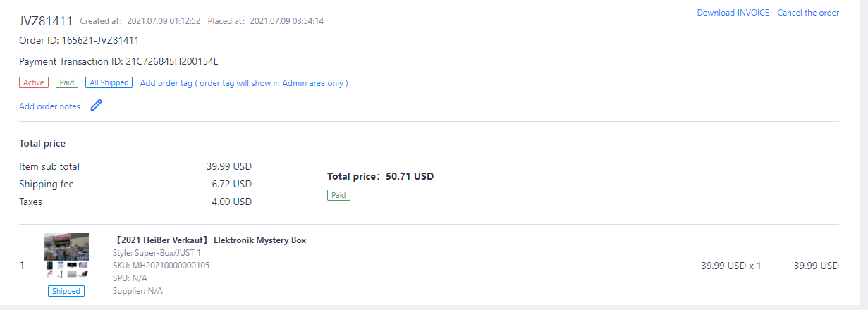Click the Order ID 165621-JVZ81411 text
Screen dimensions: 868x310
[79, 40]
